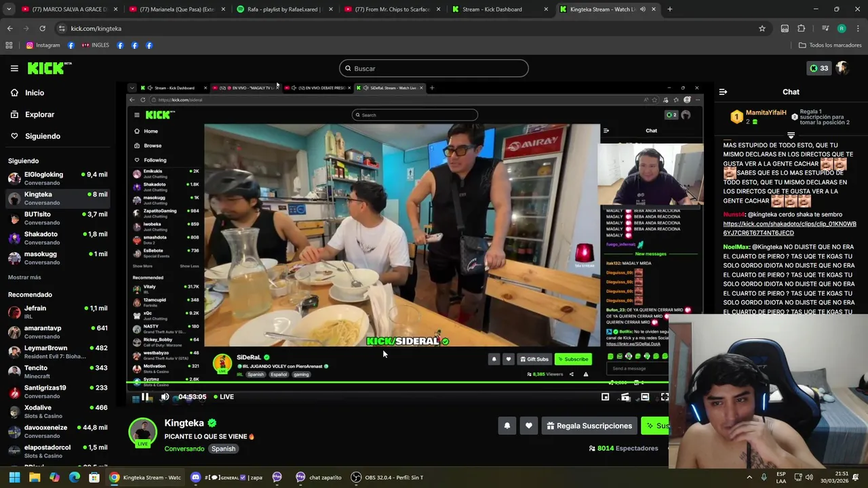Viewport: 868px width, 488px height.
Task: Enable mini player mode icon
Action: coord(605,397)
